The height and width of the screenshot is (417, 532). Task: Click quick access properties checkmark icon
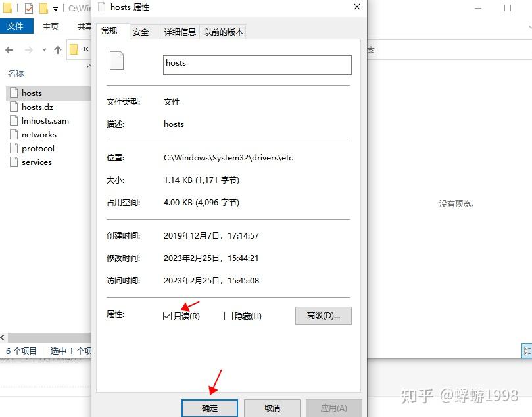29,8
